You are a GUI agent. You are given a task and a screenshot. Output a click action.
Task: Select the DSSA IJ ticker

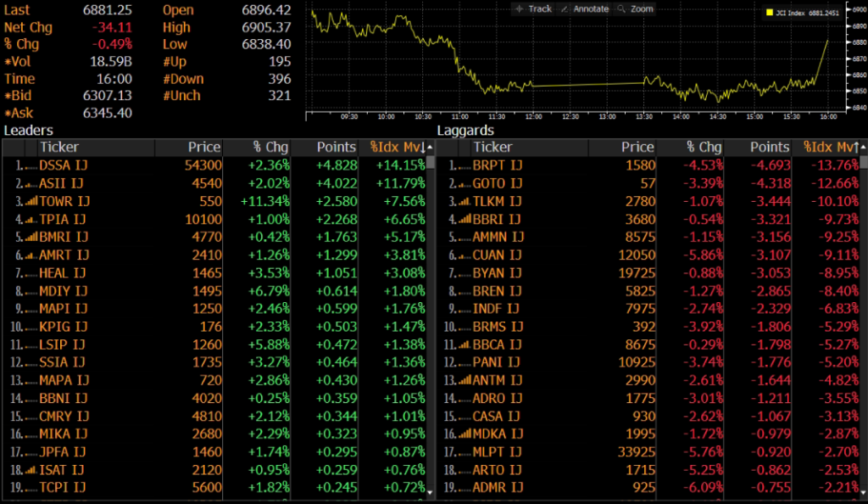(x=63, y=165)
